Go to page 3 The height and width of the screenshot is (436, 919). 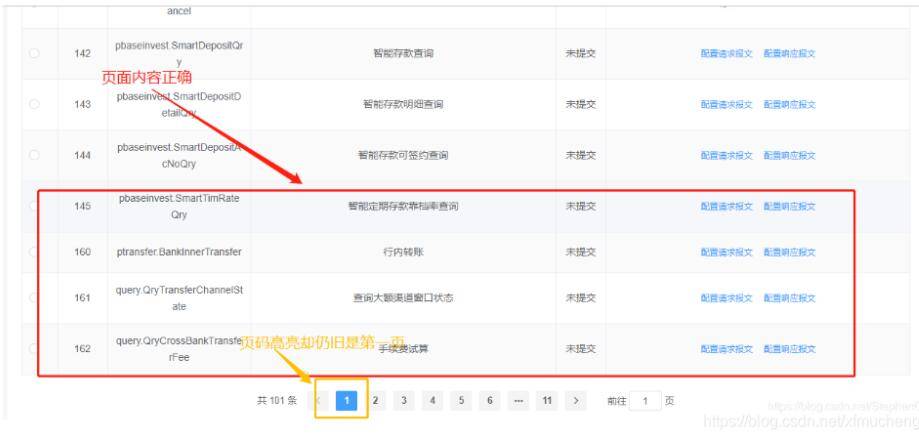[404, 401]
